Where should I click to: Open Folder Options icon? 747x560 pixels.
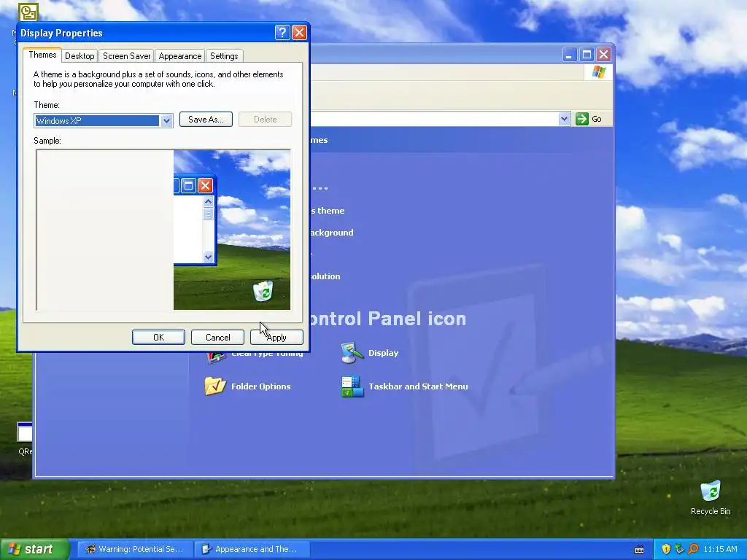coord(215,386)
